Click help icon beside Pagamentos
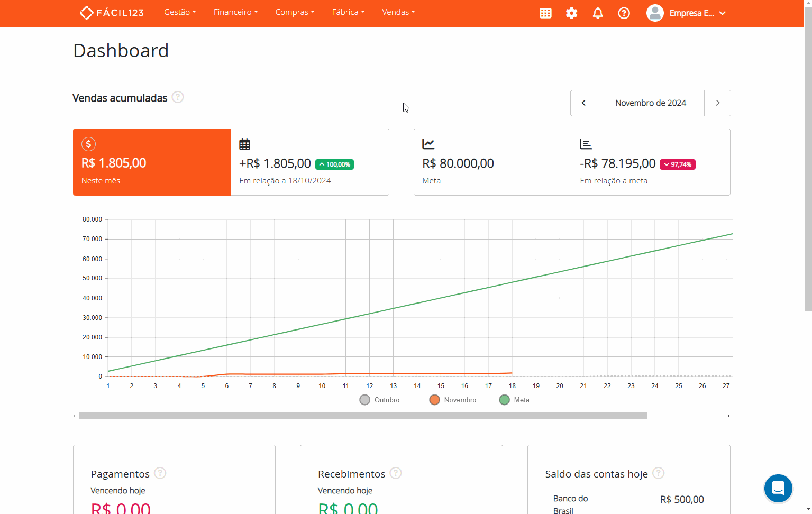Viewport: 812px width, 514px height. tap(160, 473)
